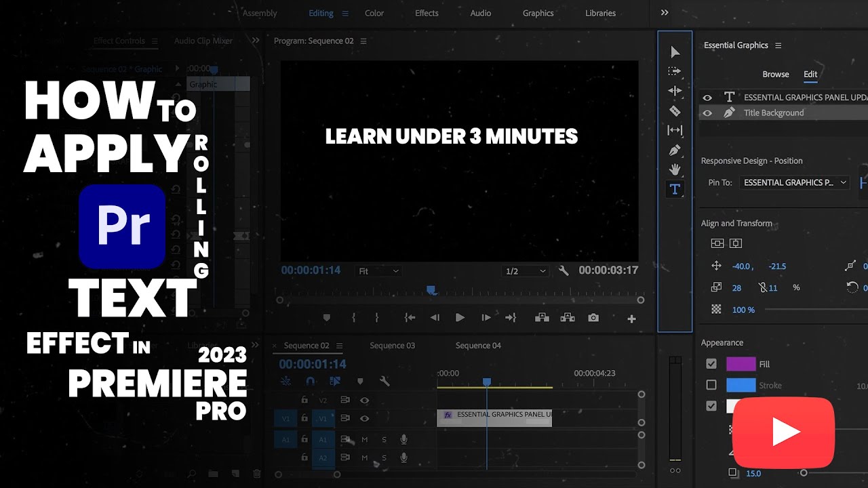Image resolution: width=868 pixels, height=488 pixels.
Task: Click the Extract button
Action: [x=568, y=318]
